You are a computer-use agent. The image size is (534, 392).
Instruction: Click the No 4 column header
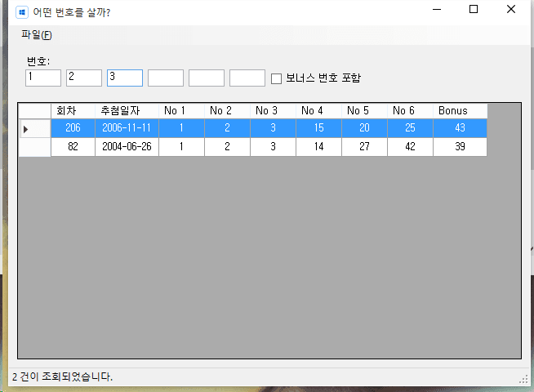[318, 111]
